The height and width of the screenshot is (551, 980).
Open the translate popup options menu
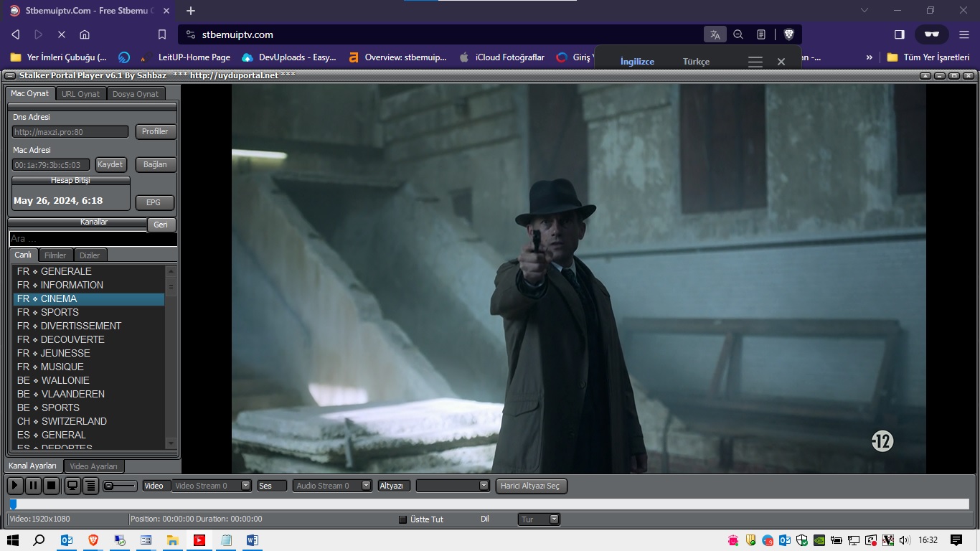[x=755, y=62]
